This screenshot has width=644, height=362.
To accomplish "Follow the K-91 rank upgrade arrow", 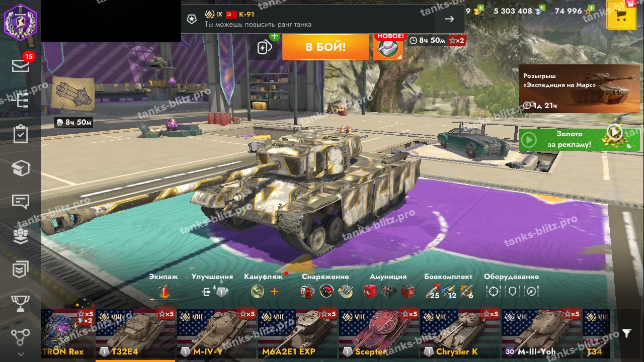I will 449,19.
